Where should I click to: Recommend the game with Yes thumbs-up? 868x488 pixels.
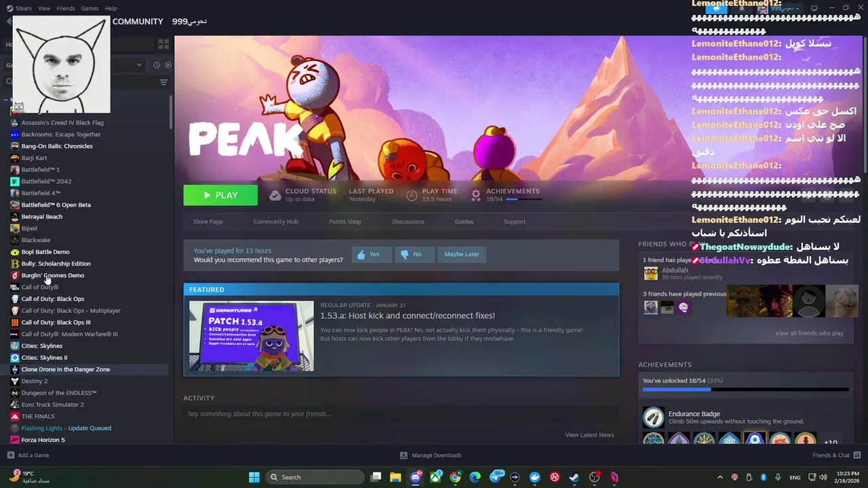(371, 254)
